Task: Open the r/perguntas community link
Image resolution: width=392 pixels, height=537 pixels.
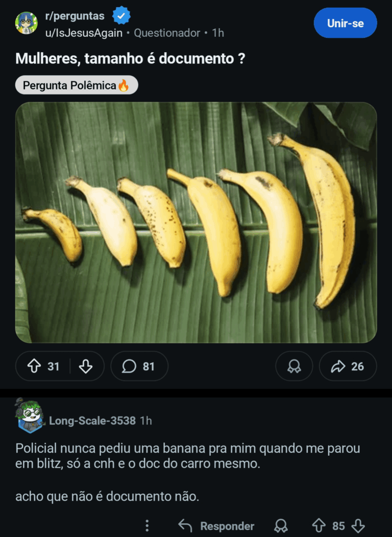Action: tap(75, 16)
